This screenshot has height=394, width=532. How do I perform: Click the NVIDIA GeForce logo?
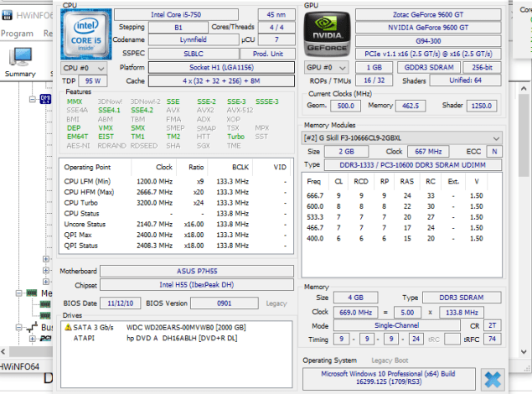(x=326, y=34)
